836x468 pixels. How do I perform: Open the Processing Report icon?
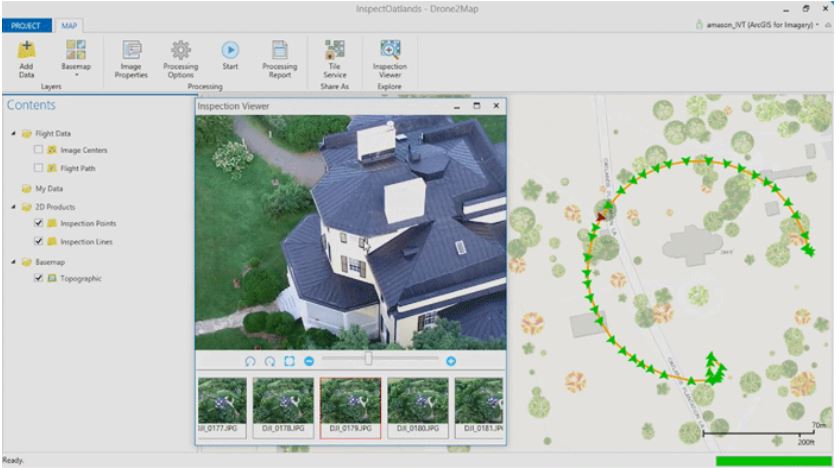tap(279, 50)
